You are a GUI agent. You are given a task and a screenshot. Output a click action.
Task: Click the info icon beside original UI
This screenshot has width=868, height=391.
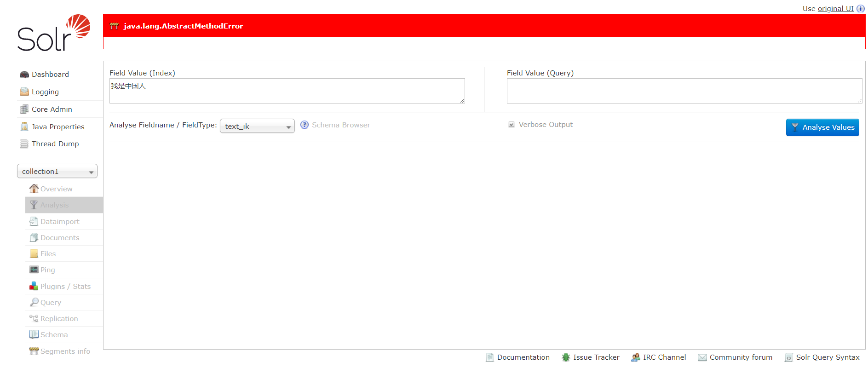tap(860, 8)
